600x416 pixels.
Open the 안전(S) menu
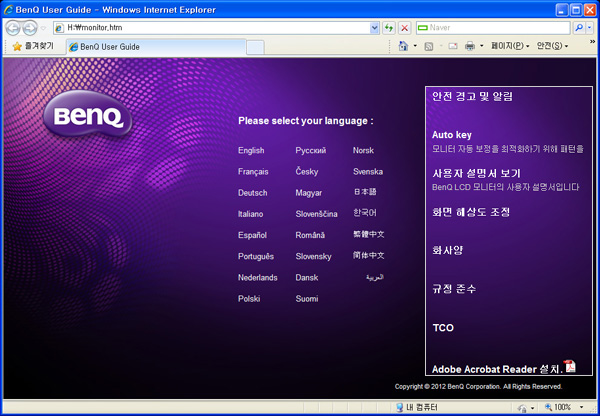552,46
